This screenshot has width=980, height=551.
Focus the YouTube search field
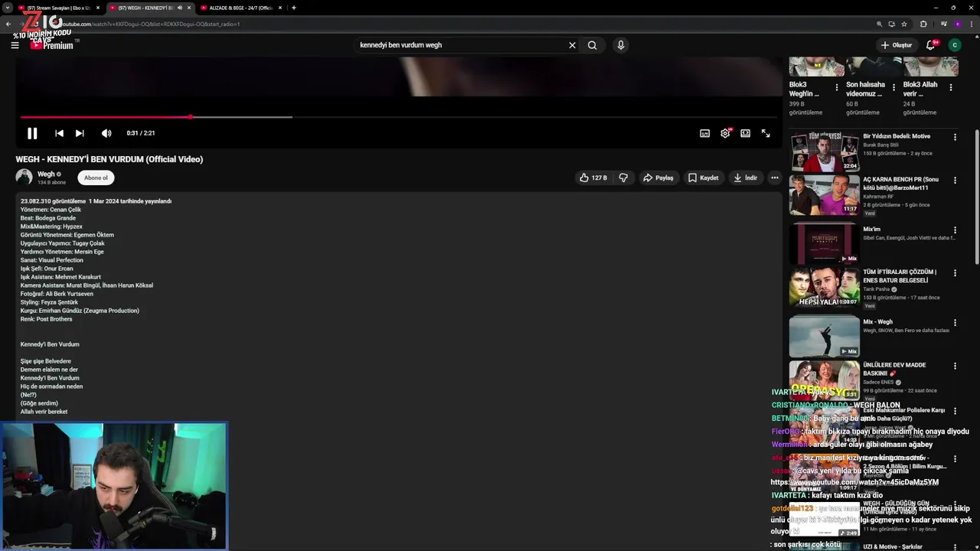(x=459, y=45)
